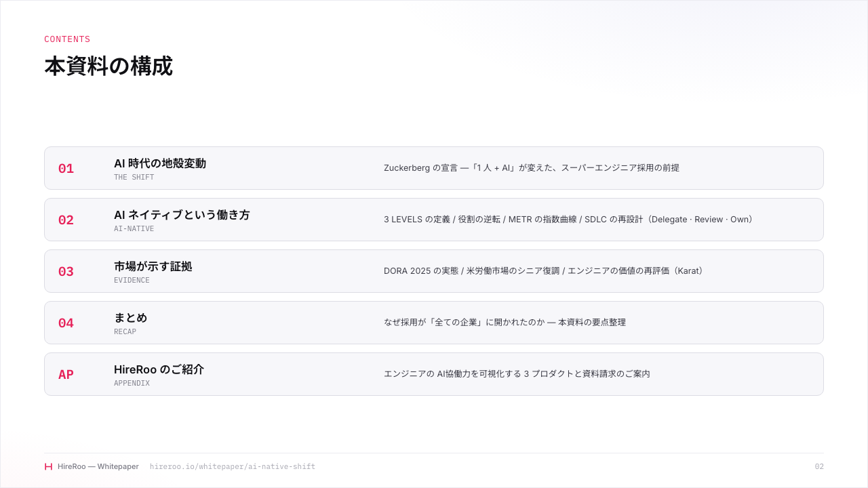Viewport: 868px width, 488px height.
Task: Click the section number 02 in the list
Action: coord(66,220)
